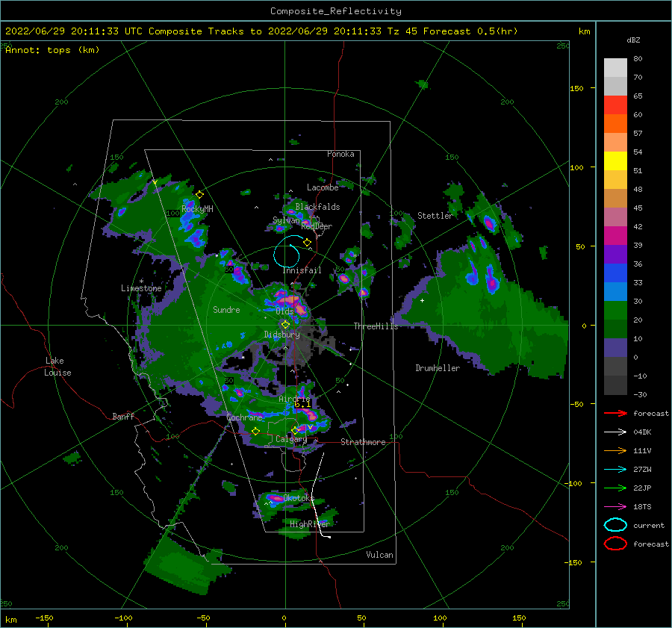Click the slate purple 10 dBZ swatch

pos(615,348)
